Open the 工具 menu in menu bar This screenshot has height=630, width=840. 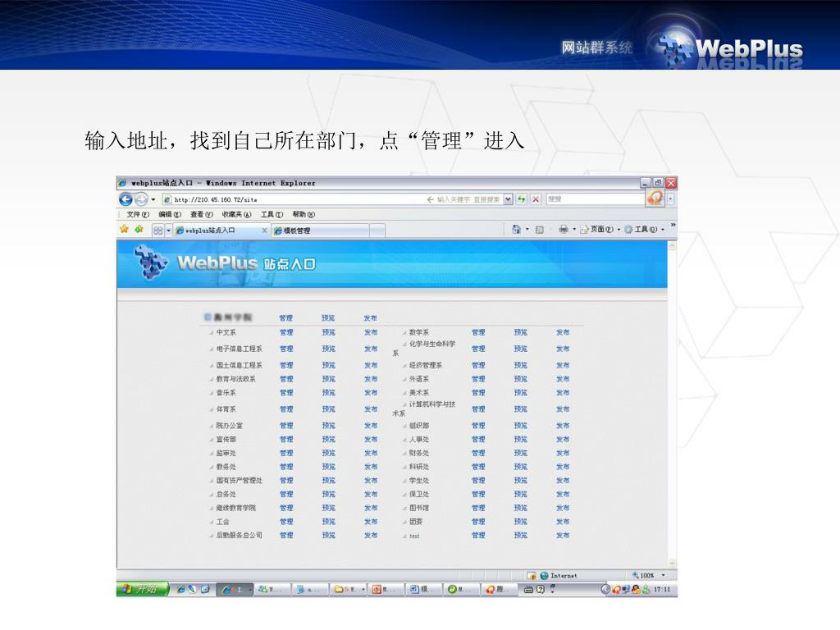[x=272, y=214]
